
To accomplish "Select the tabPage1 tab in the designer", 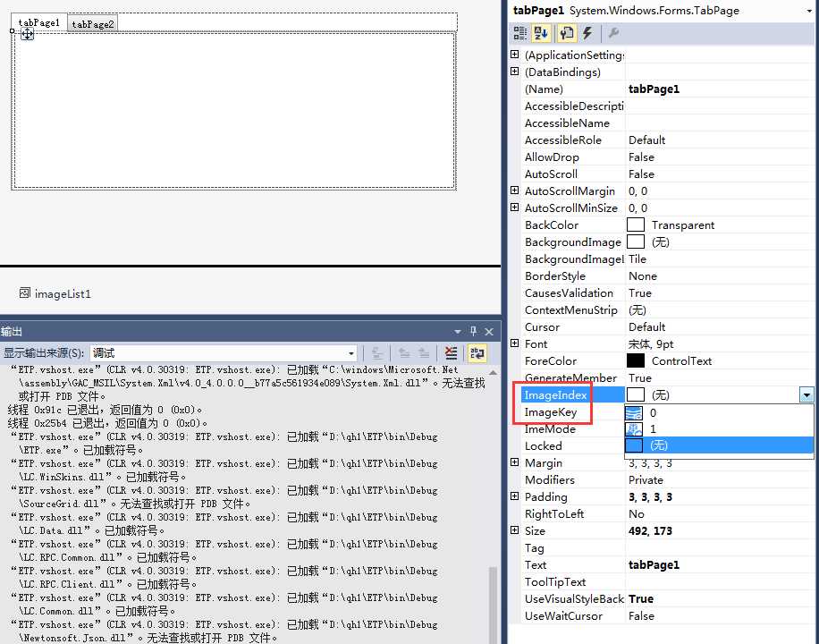I will pos(39,22).
